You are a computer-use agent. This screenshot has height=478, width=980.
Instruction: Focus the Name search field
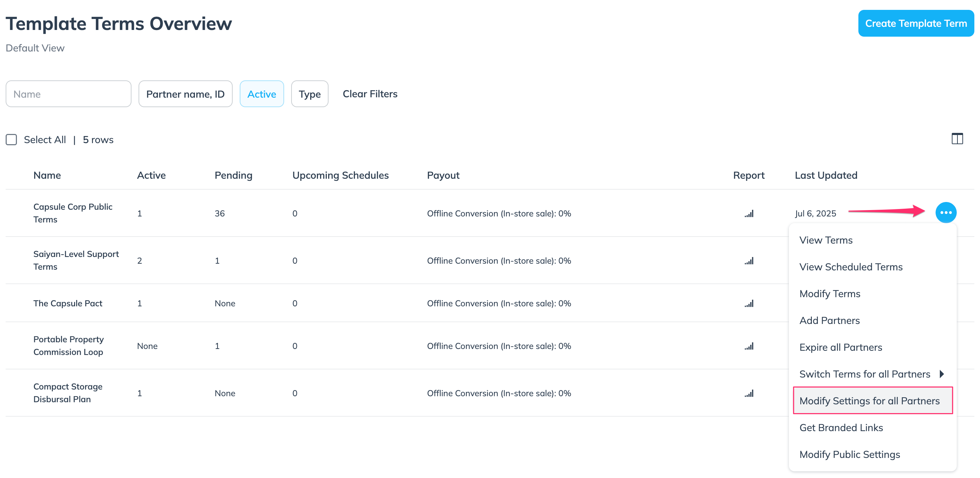pos(68,94)
